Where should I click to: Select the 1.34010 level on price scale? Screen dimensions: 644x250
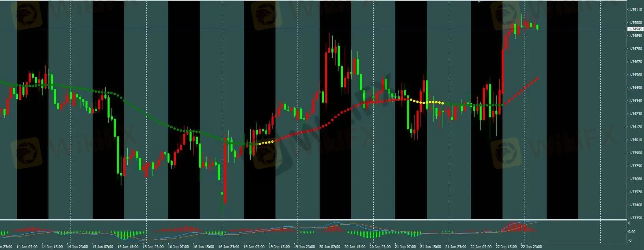[635, 140]
